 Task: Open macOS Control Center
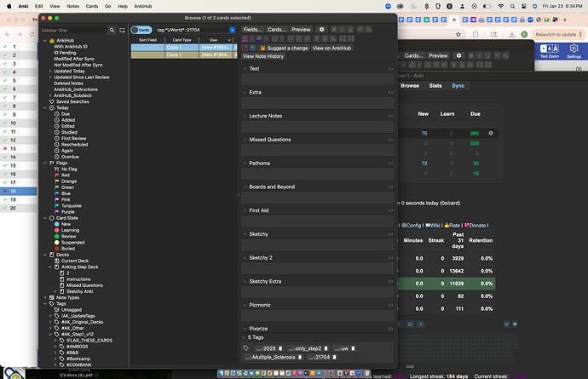tap(524, 6)
